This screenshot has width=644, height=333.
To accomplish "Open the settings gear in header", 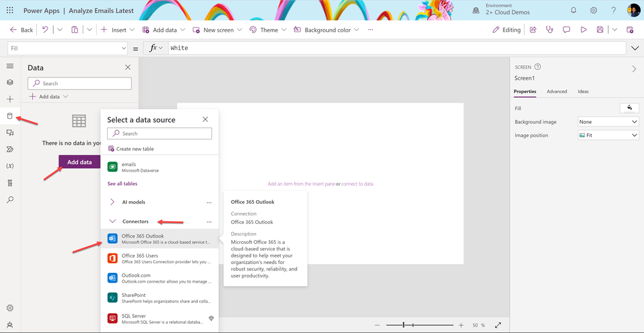I will click(594, 10).
